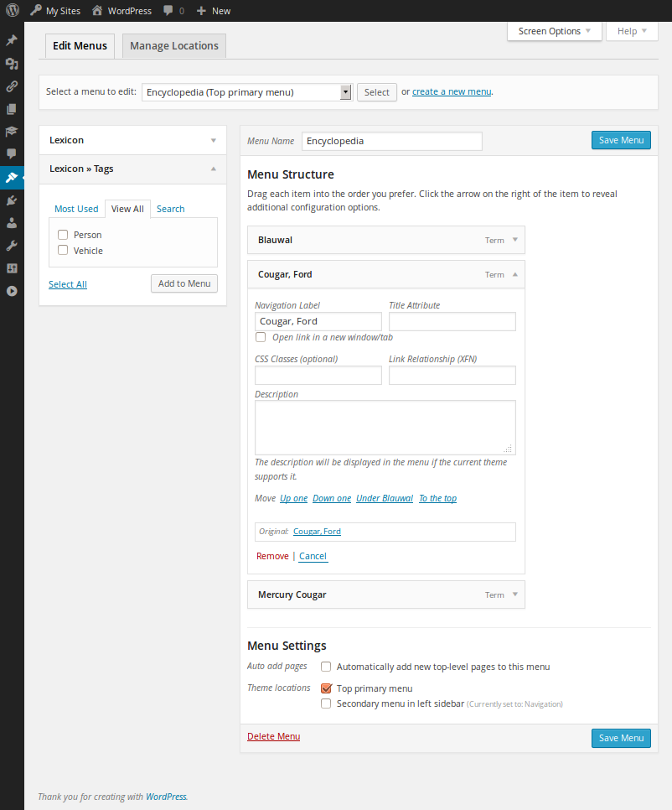Collapse the admin sidebar menu
This screenshot has width=672, height=810.
tap(12, 291)
